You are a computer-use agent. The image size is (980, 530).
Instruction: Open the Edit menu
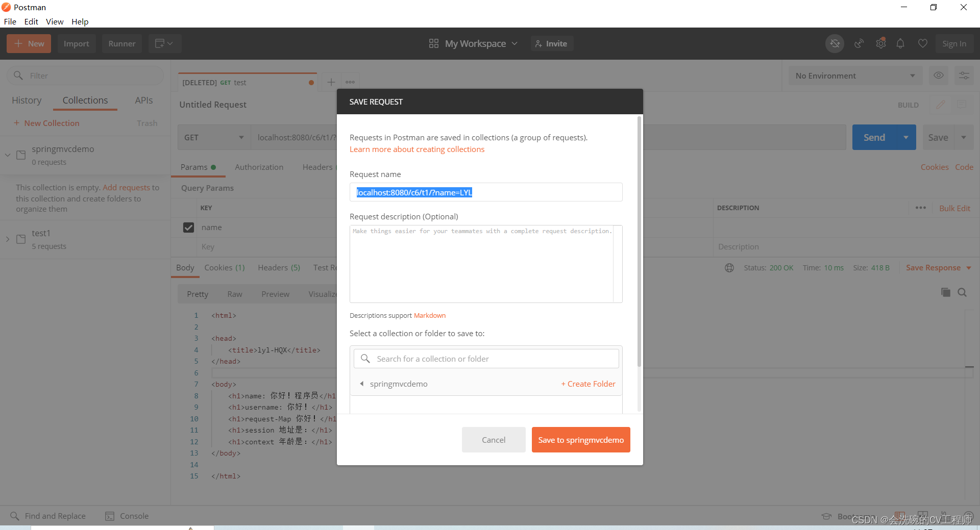point(31,21)
